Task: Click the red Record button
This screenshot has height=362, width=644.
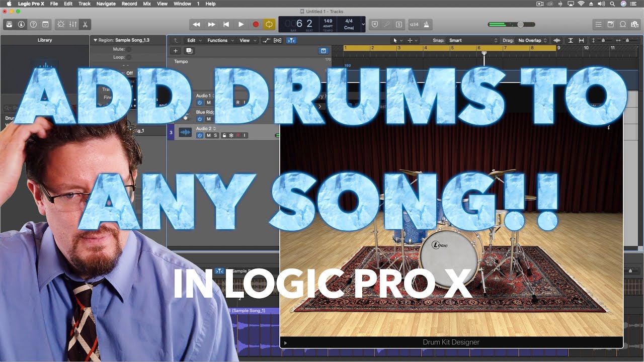Action: 256,24
